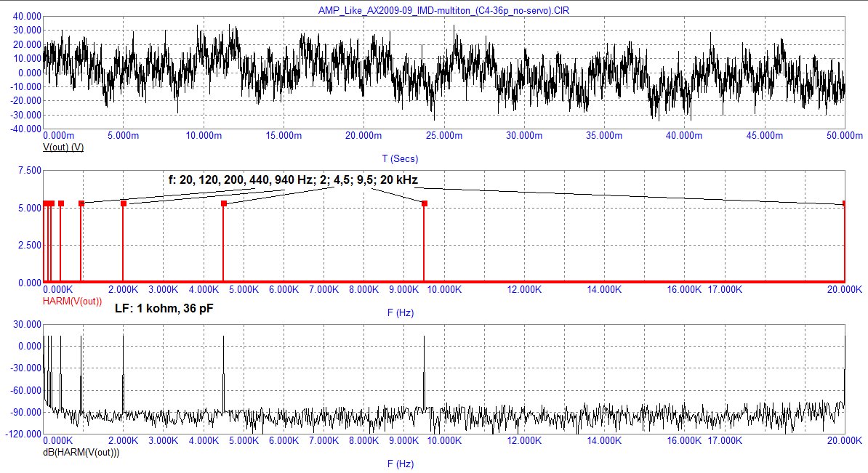Select the red HARM(V(out)) curve label
This screenshot has width=868, height=473.
click(72, 302)
